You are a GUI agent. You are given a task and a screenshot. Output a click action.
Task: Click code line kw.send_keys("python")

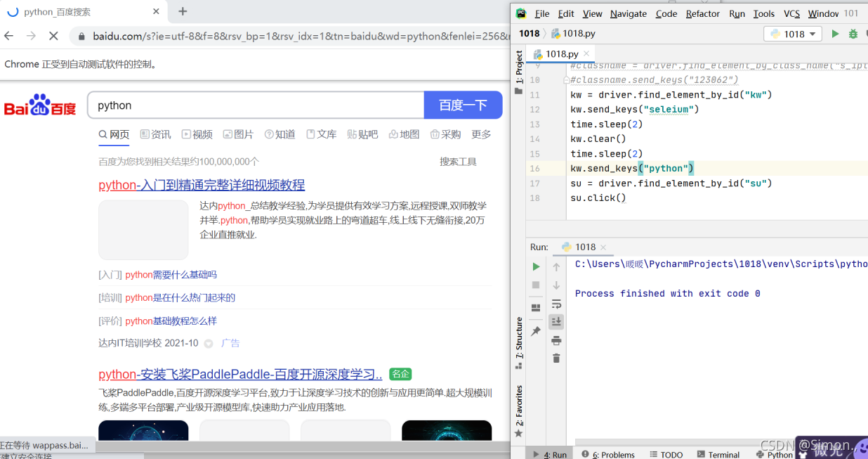(631, 168)
